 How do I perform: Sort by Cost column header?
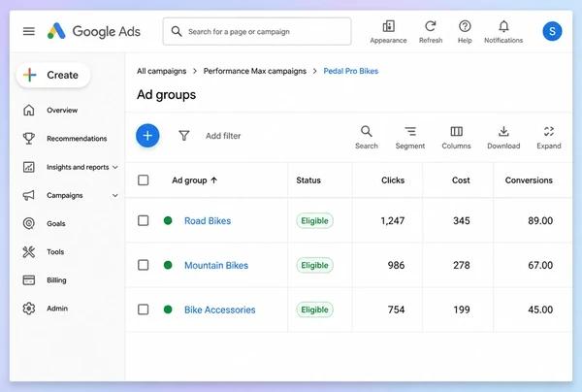tap(461, 180)
